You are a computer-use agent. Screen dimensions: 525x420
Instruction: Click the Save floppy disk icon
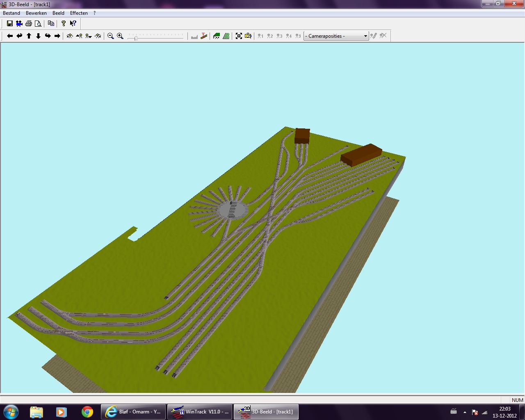(10, 23)
